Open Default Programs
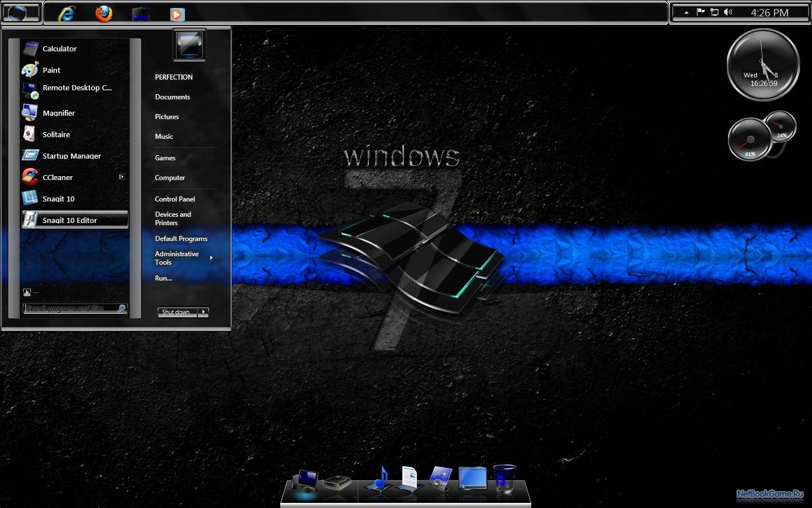Image resolution: width=812 pixels, height=508 pixels. [181, 239]
